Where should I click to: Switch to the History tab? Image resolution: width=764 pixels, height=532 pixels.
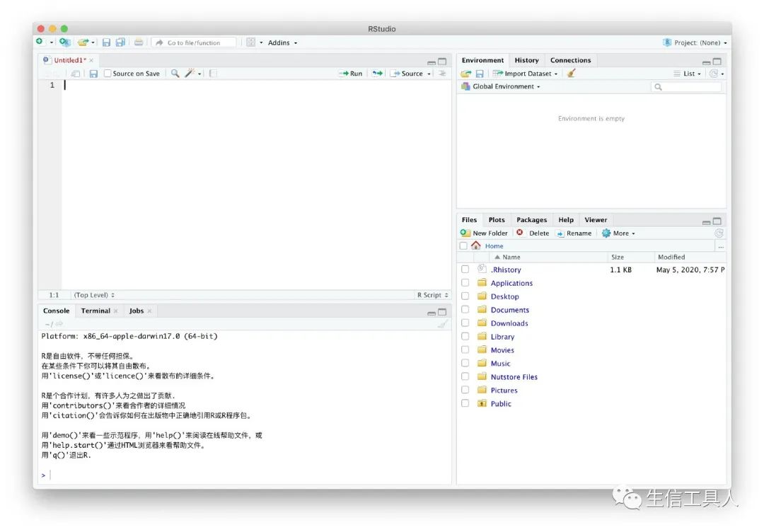[526, 60]
